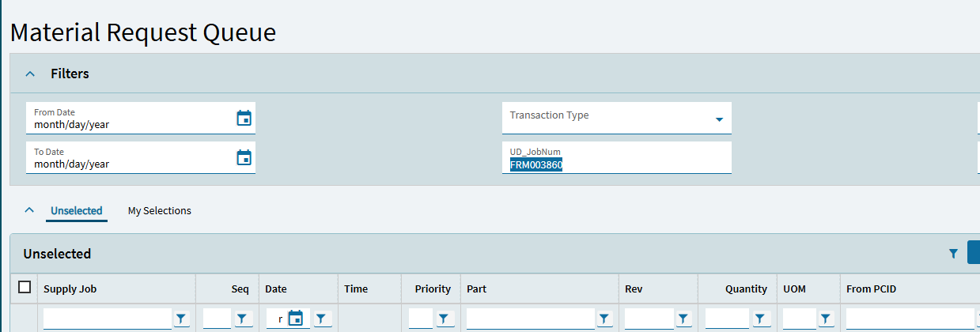Viewport: 980px width, 332px height.
Task: Sort by the Priority column header
Action: tap(431, 289)
